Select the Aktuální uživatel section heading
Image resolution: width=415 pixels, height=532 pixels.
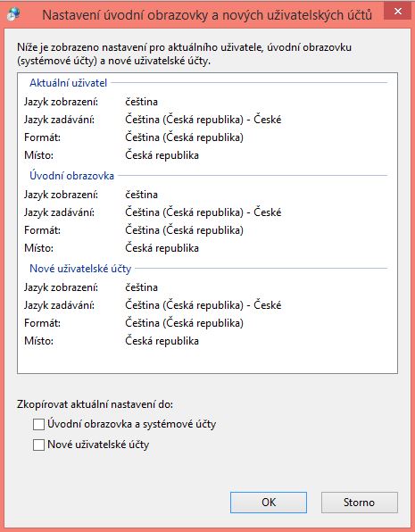coord(68,83)
